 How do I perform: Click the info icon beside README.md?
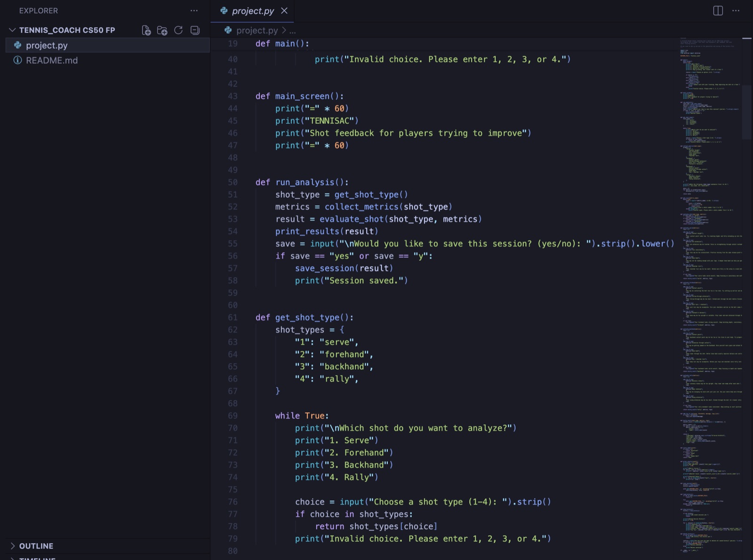17,60
